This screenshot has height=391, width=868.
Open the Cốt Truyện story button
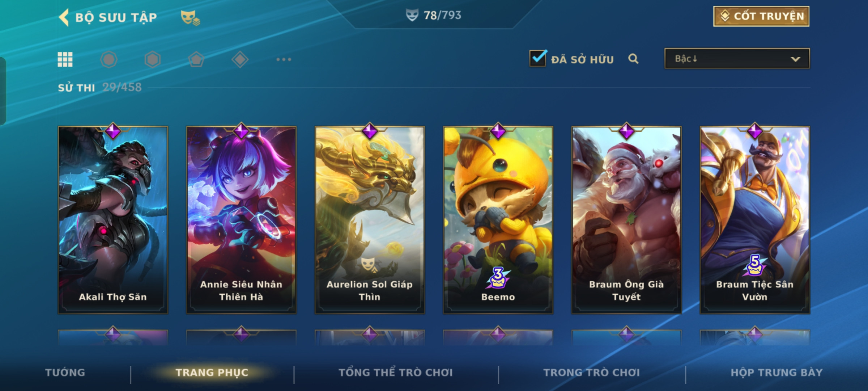[761, 16]
